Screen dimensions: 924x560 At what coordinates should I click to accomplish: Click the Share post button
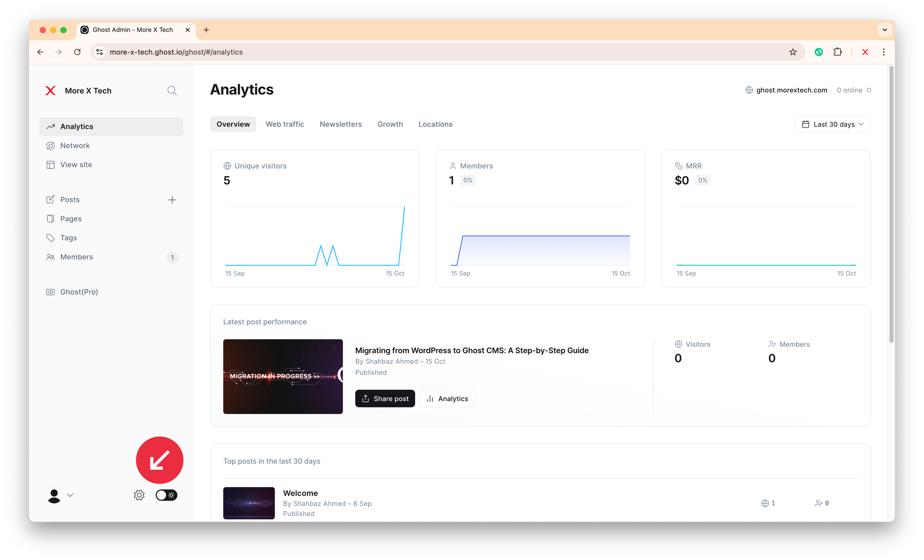tap(385, 399)
